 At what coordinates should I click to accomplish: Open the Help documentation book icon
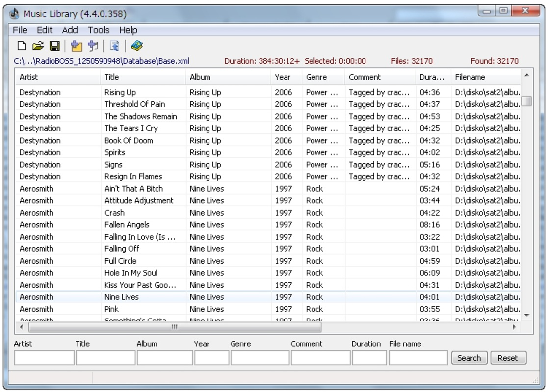[x=137, y=47]
